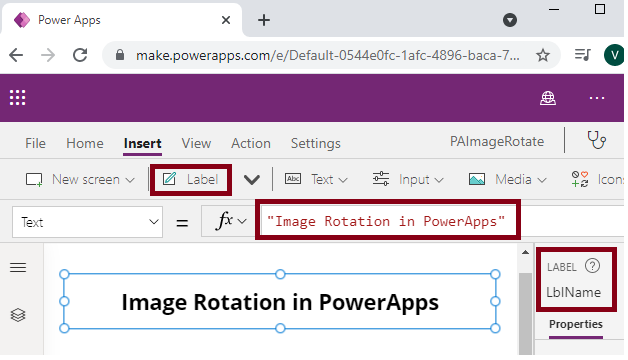The image size is (628, 360).
Task: Open the View tab
Action: 196,143
